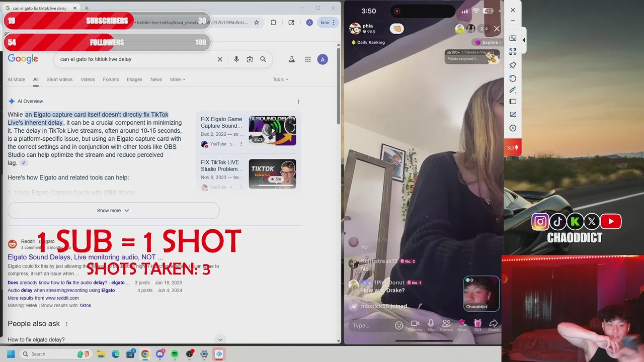Open the TikTok live Camera control
644x362 pixels.
click(415, 325)
